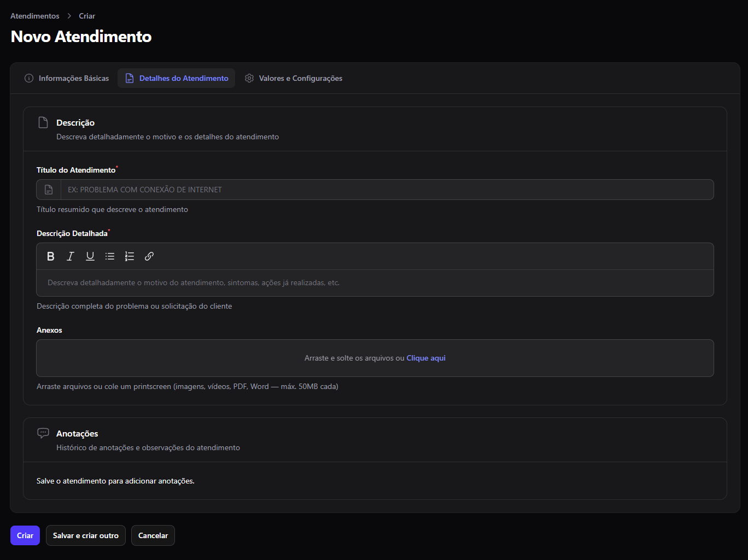Switch to Informações Básicas tab
This screenshot has height=560, width=748.
click(x=67, y=78)
